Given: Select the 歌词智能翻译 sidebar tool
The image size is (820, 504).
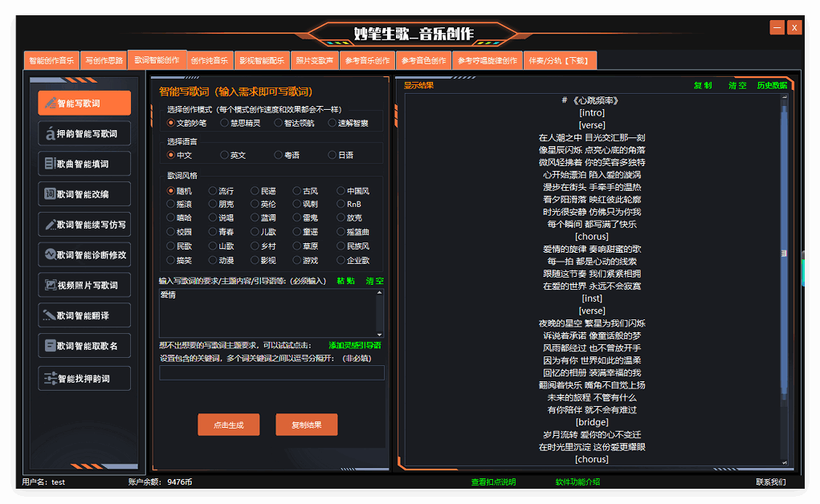Looking at the screenshot, I should pyautogui.click(x=84, y=315).
